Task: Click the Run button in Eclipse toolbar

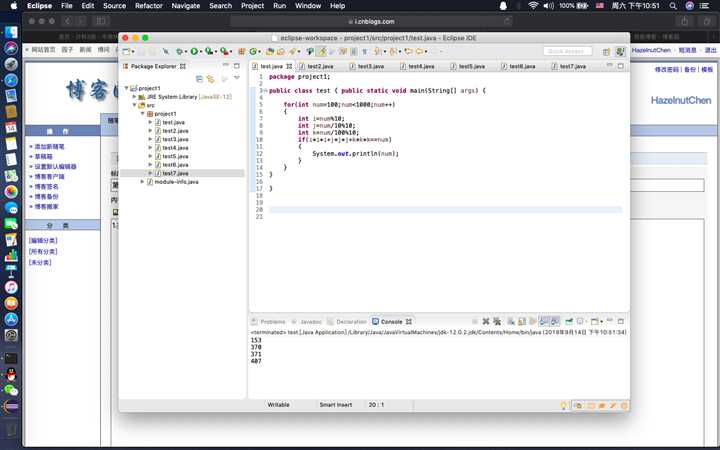Action: coord(194,51)
